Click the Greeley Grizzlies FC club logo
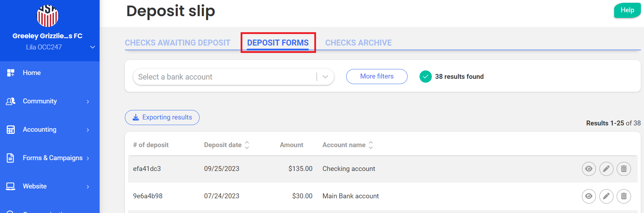Viewport: 644px width, 213px height. pyautogui.click(x=47, y=16)
